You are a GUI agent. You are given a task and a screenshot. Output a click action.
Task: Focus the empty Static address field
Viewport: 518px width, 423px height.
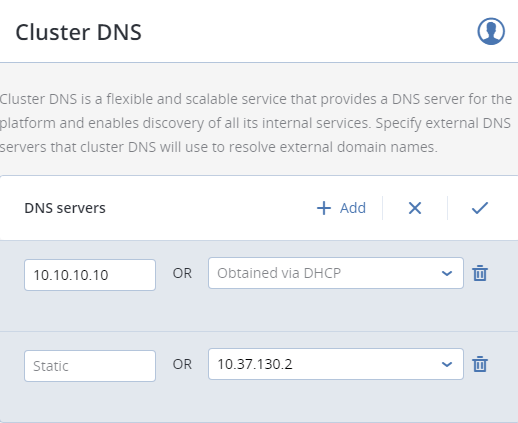[x=90, y=366]
